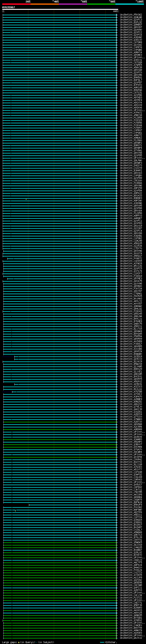Click UniRef100_A8V025 label
This screenshot has width=146, height=644.
pyautogui.click(x=131, y=613)
